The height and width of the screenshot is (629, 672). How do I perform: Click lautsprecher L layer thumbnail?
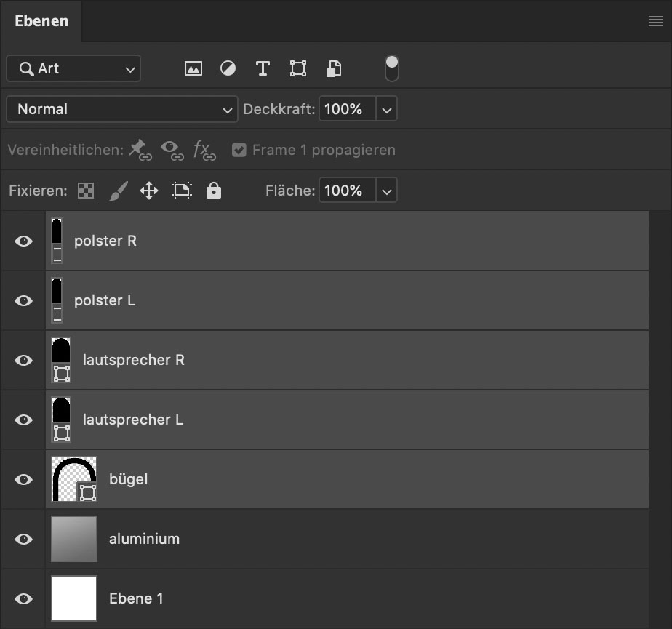point(61,420)
